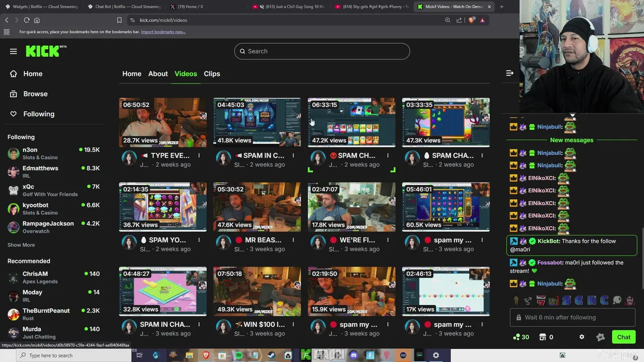This screenshot has height=362, width=644.
Task: Open Murda recommended channel
Action: pyautogui.click(x=54, y=332)
